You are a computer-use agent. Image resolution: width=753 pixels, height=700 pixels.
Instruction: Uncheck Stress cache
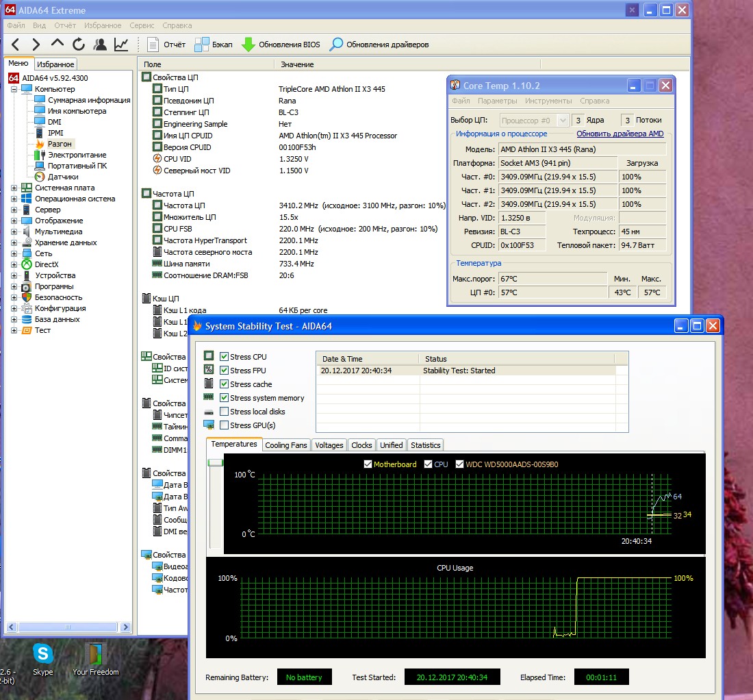[224, 384]
